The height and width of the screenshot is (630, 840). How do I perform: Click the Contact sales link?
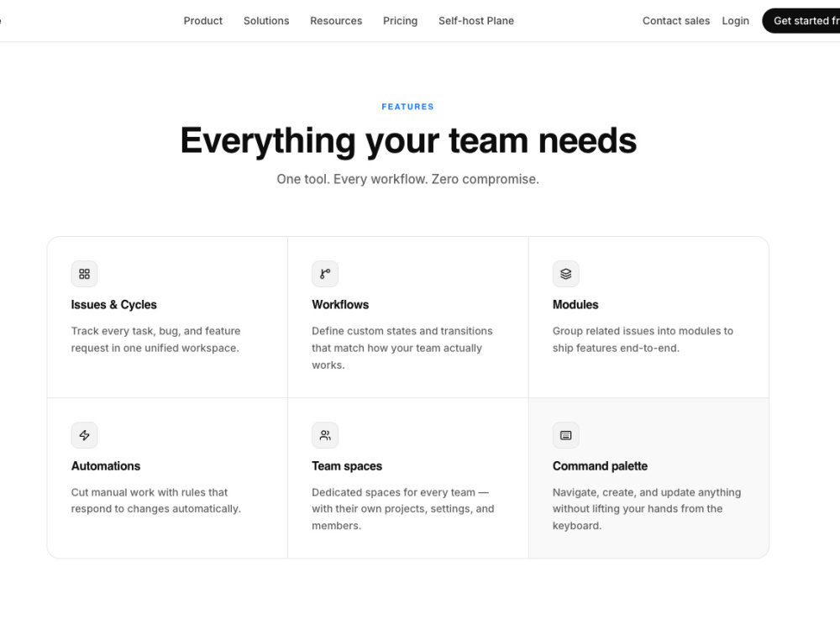676,21
